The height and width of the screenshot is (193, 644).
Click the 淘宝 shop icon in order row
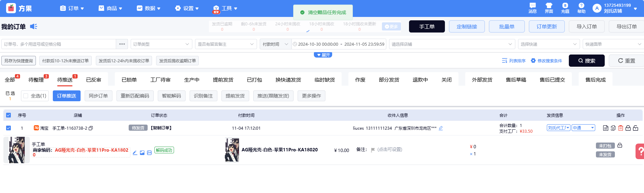click(36, 128)
